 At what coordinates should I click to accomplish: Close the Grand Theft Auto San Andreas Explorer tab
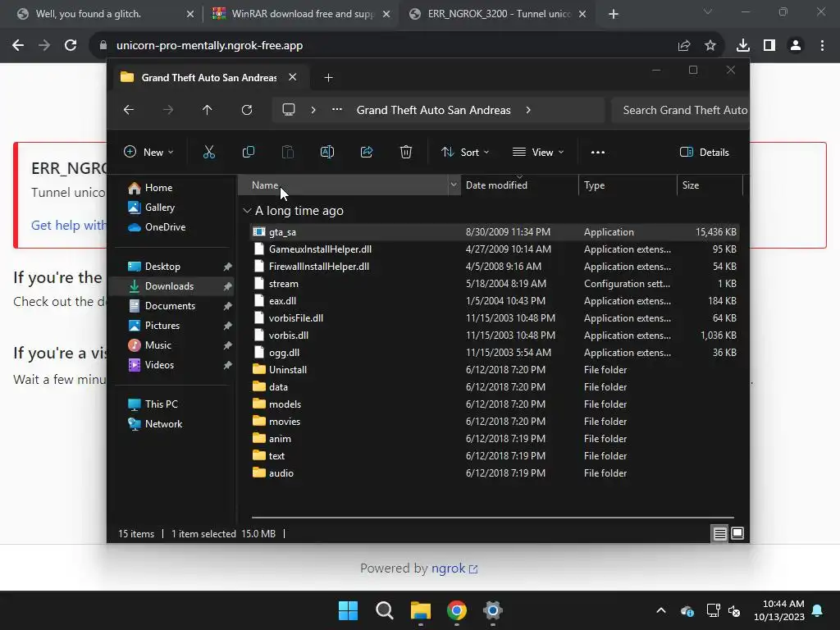(x=293, y=77)
